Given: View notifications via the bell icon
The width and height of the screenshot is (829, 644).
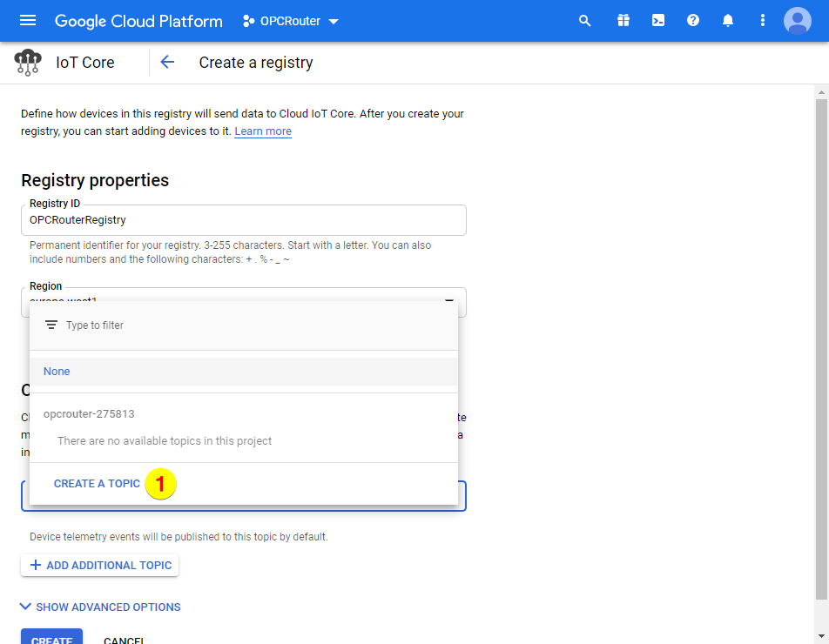Looking at the screenshot, I should (x=727, y=20).
